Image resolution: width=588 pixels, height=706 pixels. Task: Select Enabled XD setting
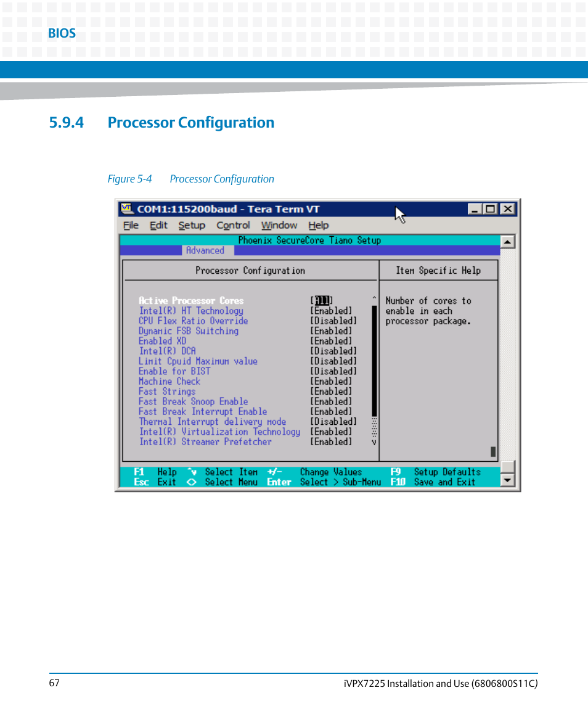(162, 341)
